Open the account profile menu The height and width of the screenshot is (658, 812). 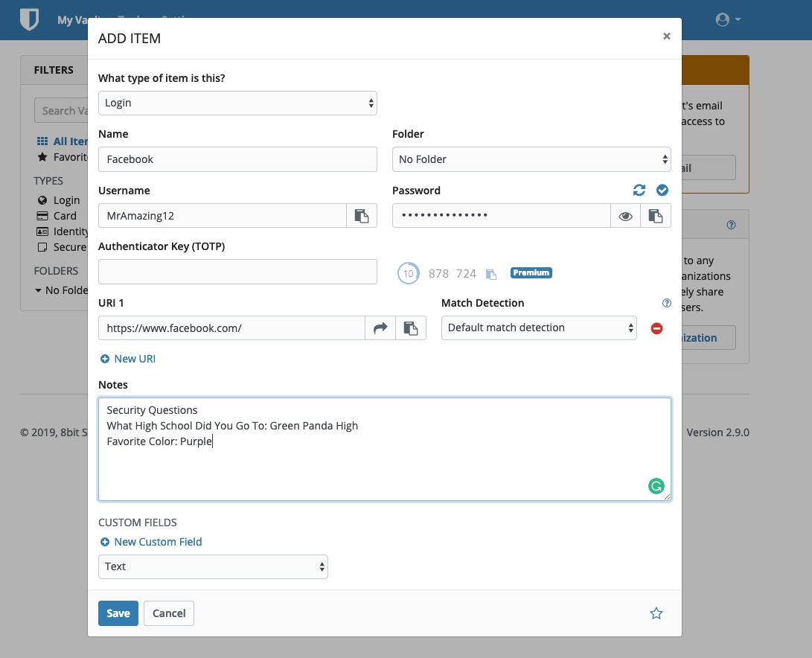point(727,20)
